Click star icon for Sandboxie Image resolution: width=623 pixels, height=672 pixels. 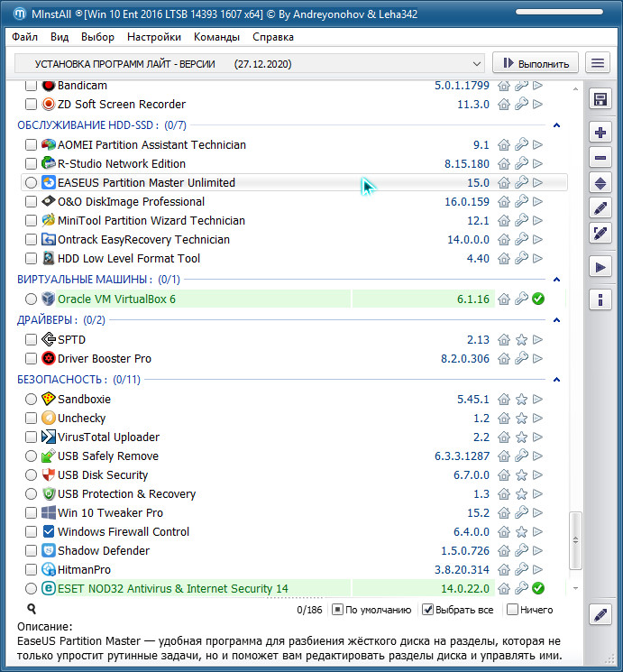pos(521,400)
